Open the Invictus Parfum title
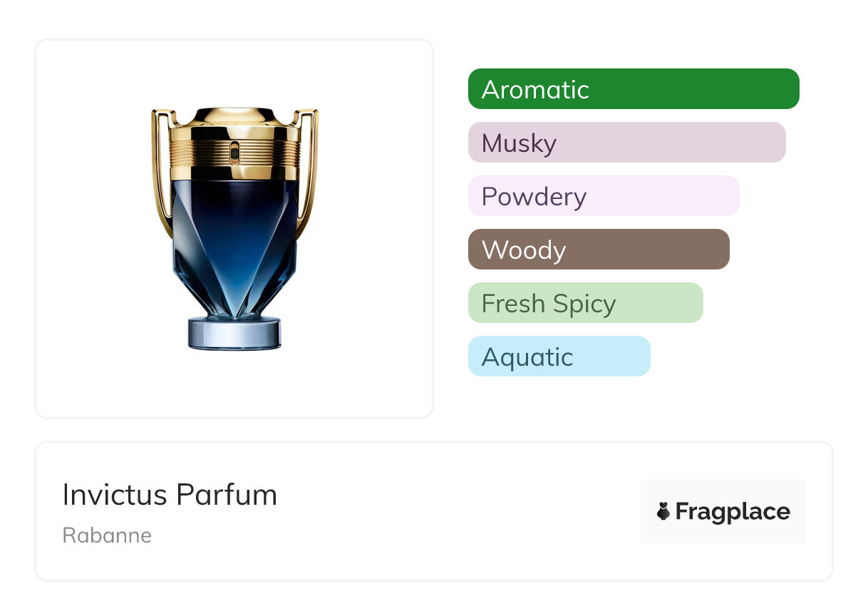The image size is (868, 616). click(170, 495)
